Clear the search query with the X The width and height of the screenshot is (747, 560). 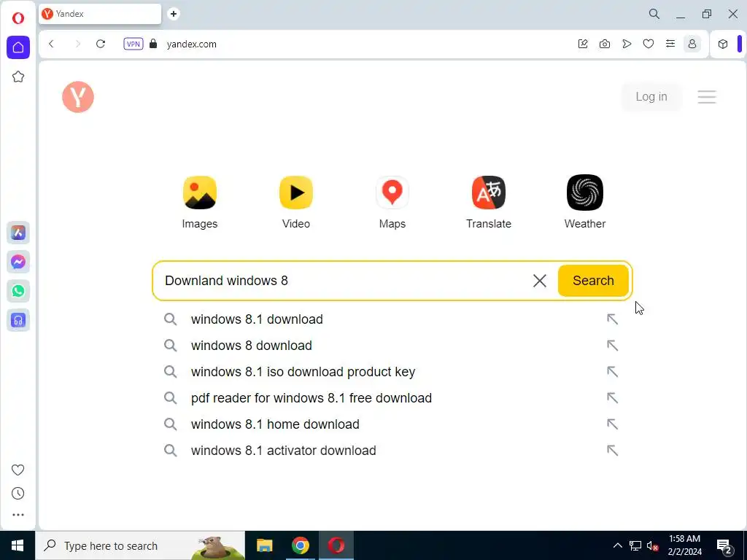(x=540, y=281)
